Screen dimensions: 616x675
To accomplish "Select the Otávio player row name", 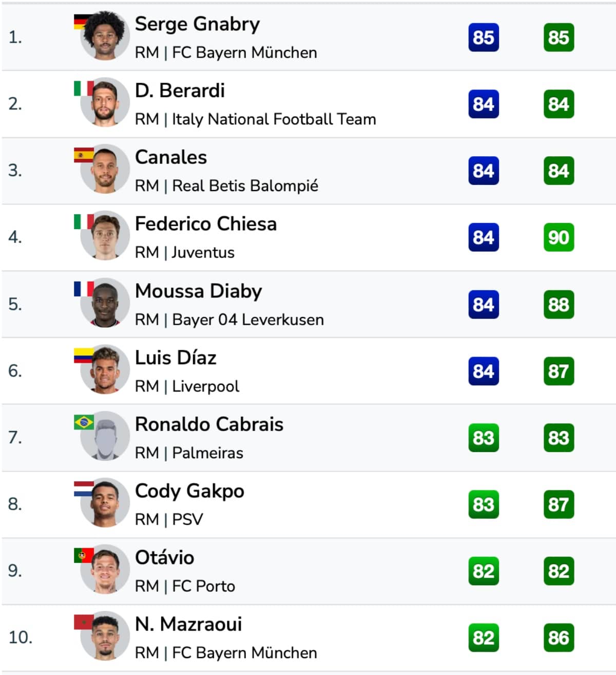I will (165, 557).
